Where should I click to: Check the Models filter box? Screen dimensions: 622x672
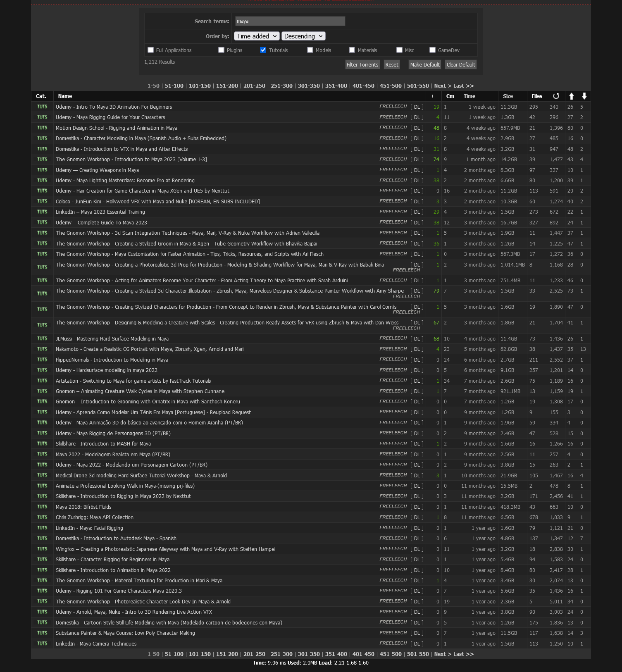(x=310, y=50)
